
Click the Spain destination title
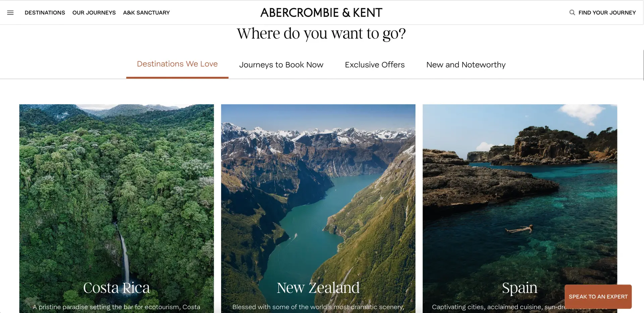(520, 288)
